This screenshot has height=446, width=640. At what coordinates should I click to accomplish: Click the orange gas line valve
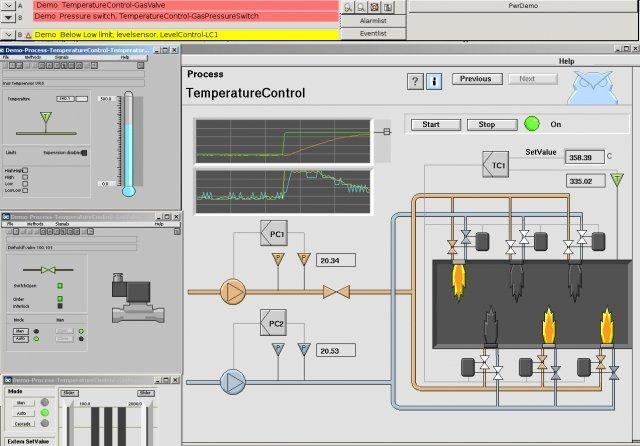pos(336,292)
